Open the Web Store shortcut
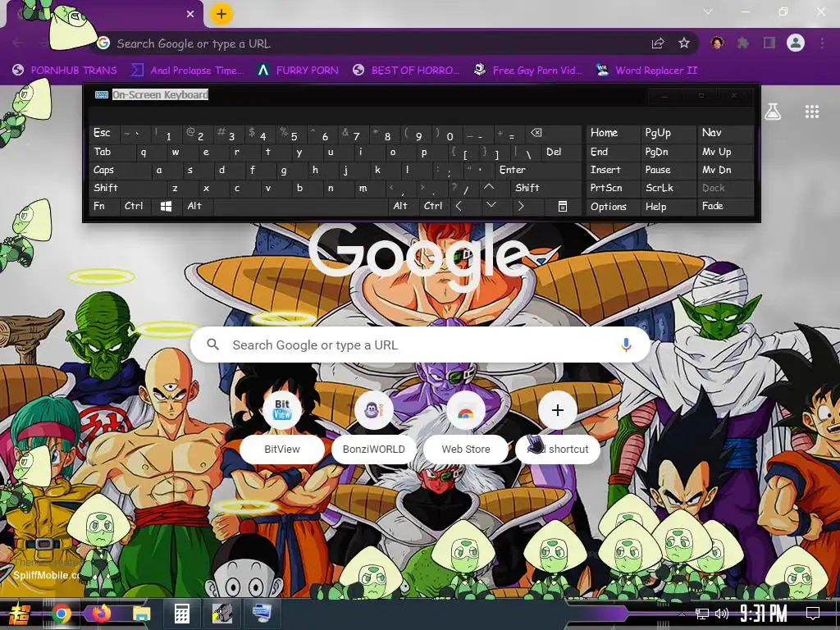The width and height of the screenshot is (840, 630). coord(466,428)
